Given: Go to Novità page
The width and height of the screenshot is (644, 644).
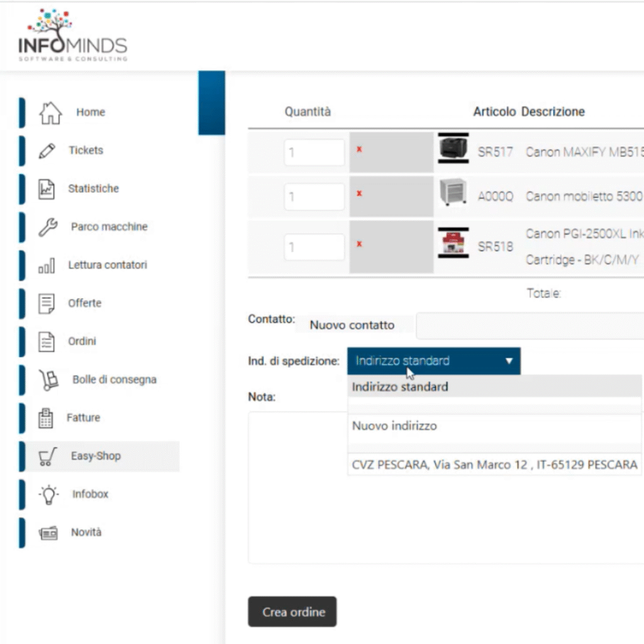Looking at the screenshot, I should tap(86, 532).
